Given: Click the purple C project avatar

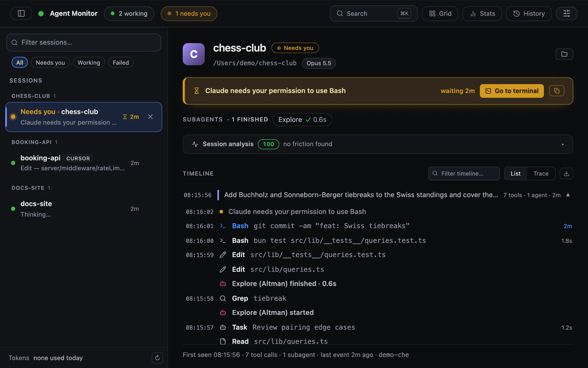Looking at the screenshot, I should [194, 54].
